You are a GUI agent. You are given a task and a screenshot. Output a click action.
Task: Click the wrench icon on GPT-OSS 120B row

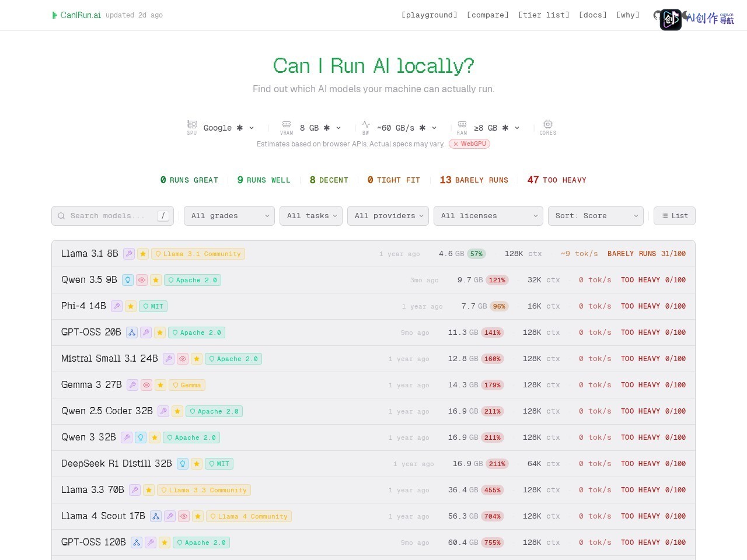[151, 542]
